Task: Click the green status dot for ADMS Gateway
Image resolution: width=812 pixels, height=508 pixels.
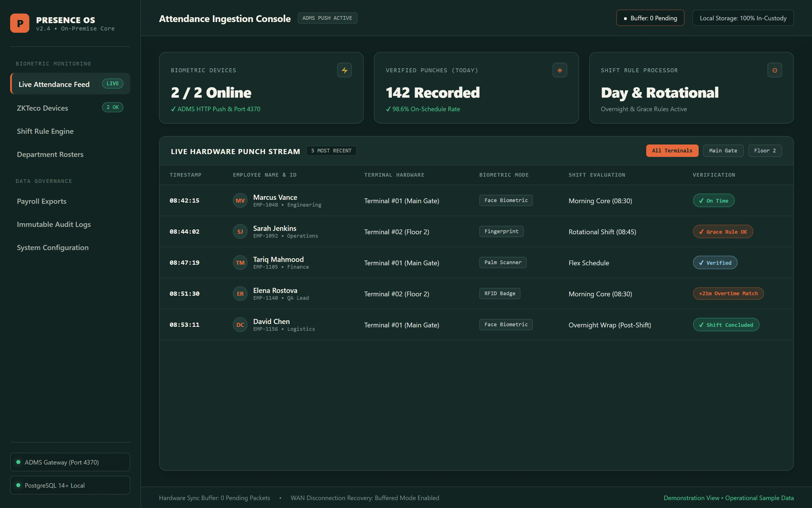Action: point(18,462)
